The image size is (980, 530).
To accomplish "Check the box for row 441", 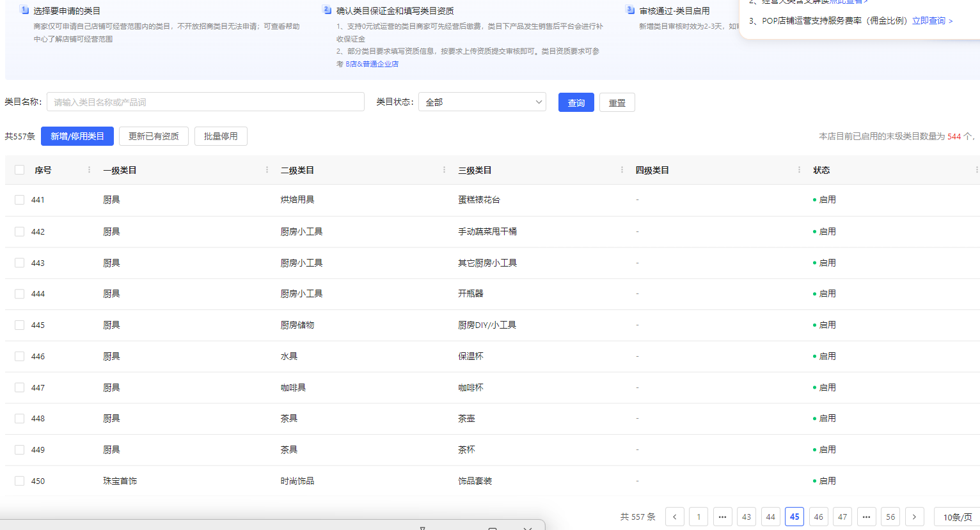I will 20,200.
